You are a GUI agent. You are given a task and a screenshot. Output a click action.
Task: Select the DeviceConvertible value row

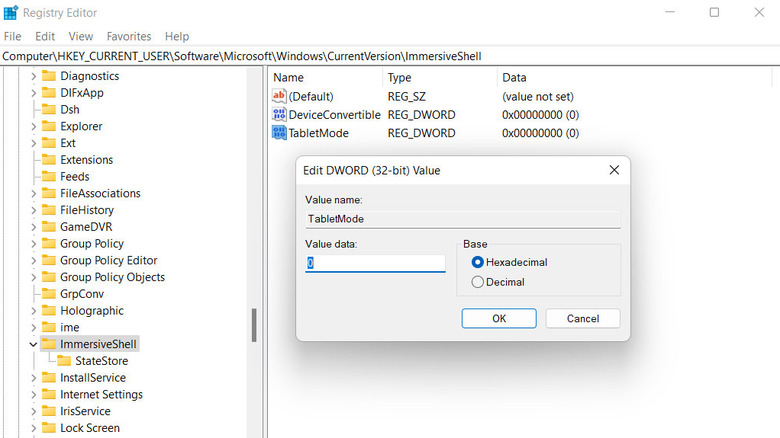426,114
